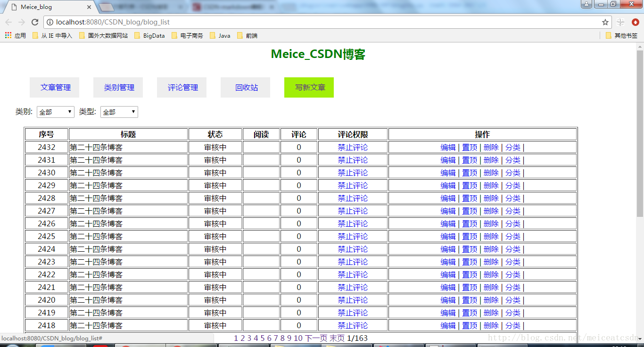Open the 回收站 section
The width and height of the screenshot is (644, 347).
pyautogui.click(x=246, y=87)
